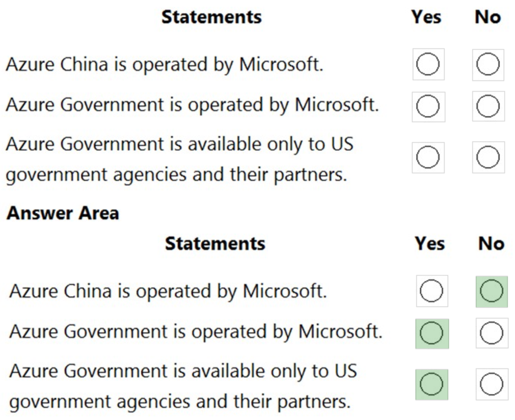
Task: Click the top 'Yes' column header
Action: 428,17
